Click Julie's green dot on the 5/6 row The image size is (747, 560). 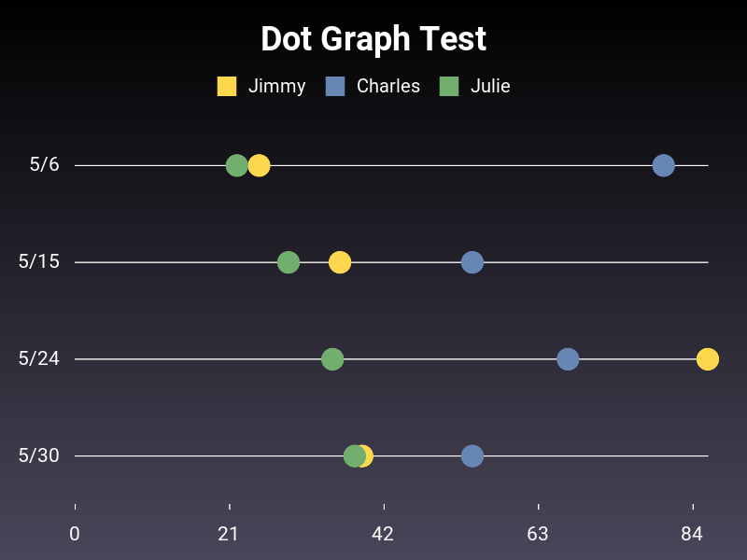point(237,166)
